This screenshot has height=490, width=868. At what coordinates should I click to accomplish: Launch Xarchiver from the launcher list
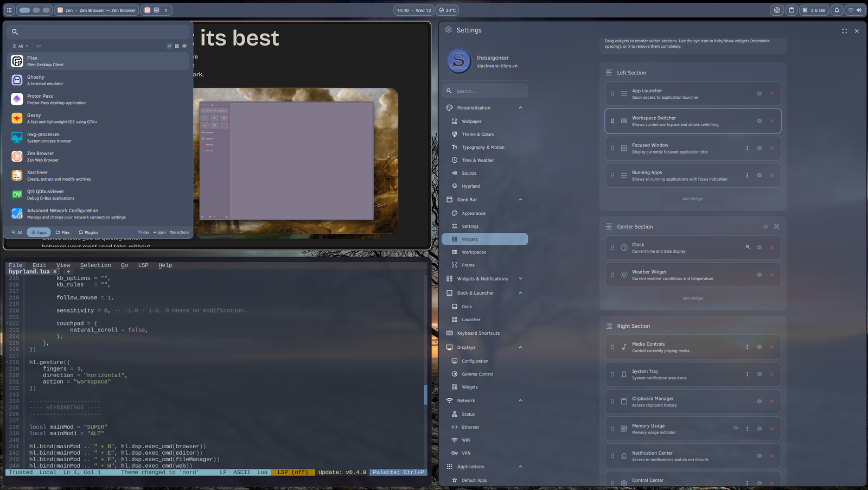coord(99,175)
